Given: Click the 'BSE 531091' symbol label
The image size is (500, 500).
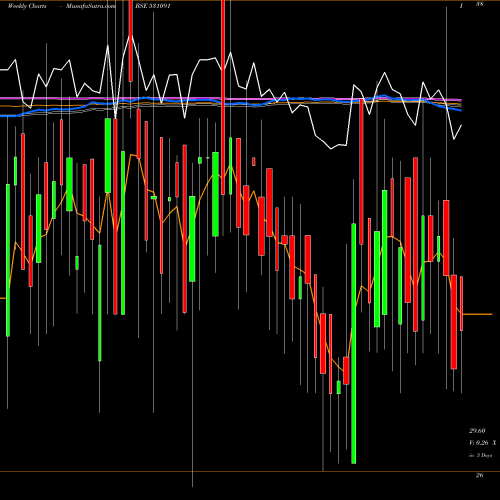Looking at the screenshot, I should coord(153,6).
